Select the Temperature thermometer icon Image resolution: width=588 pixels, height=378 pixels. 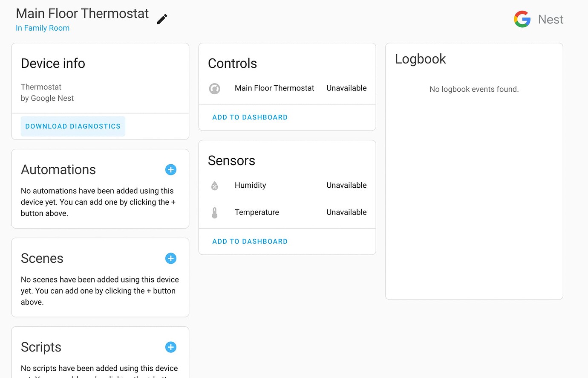(x=215, y=212)
